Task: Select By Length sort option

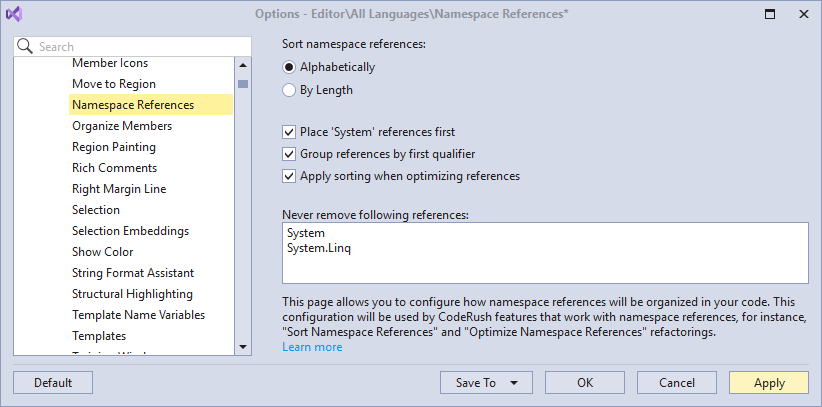Action: (x=290, y=90)
